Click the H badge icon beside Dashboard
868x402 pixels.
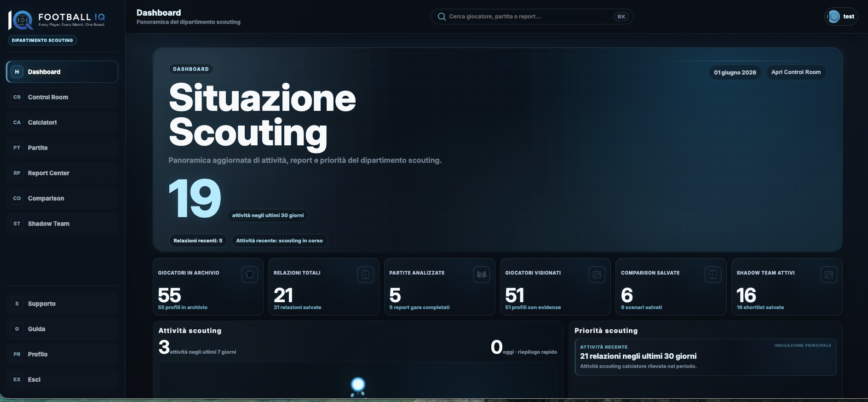[17, 72]
